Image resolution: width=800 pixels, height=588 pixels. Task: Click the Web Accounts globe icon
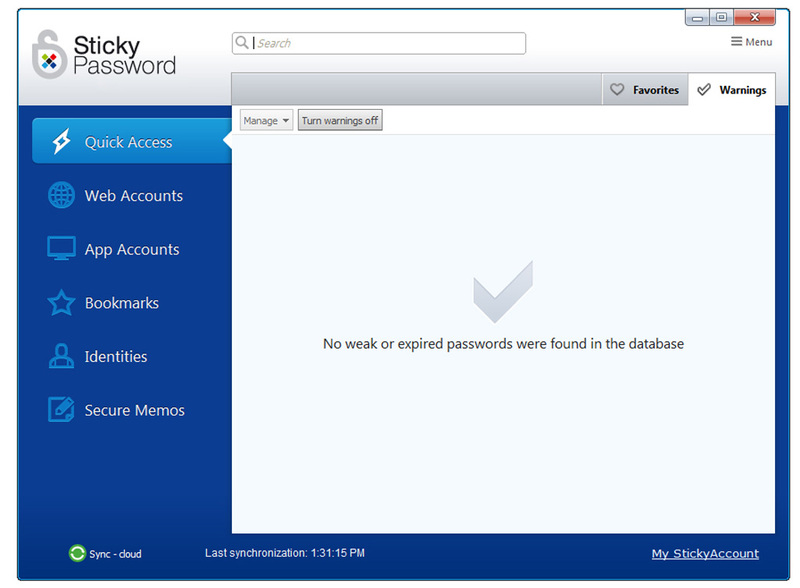(61, 195)
